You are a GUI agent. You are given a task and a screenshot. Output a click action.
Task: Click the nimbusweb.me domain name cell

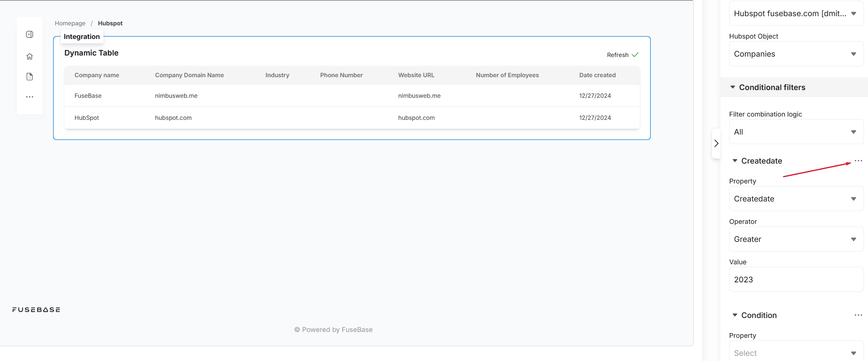176,96
